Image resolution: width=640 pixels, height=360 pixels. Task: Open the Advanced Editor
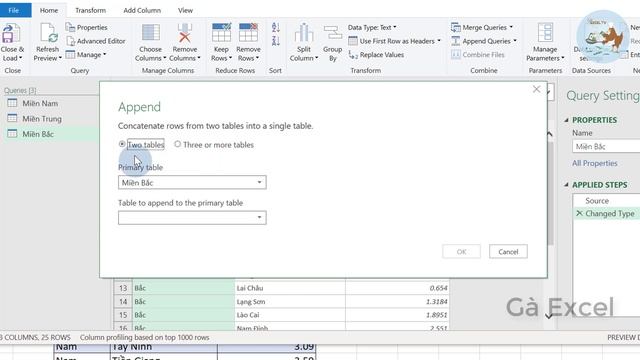(x=96, y=41)
